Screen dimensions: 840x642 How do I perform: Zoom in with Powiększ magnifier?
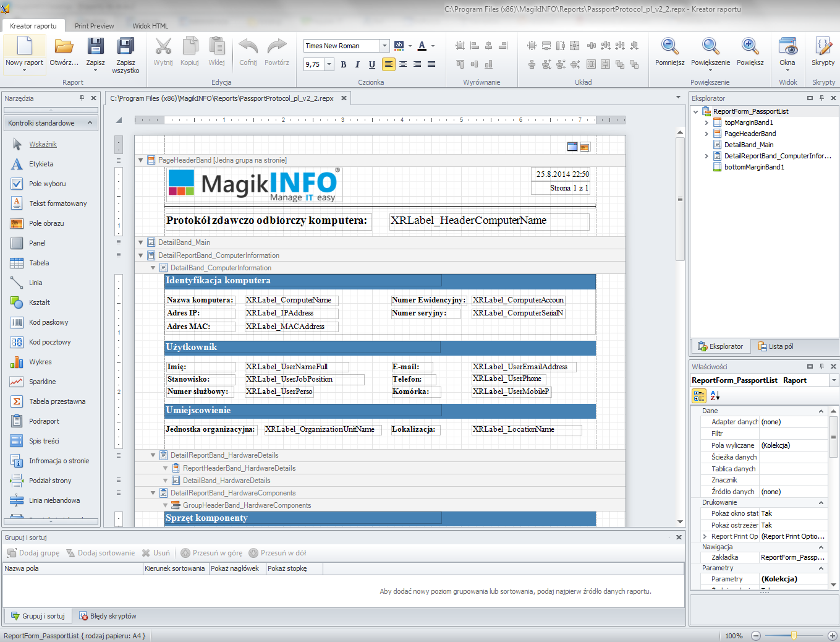750,46
